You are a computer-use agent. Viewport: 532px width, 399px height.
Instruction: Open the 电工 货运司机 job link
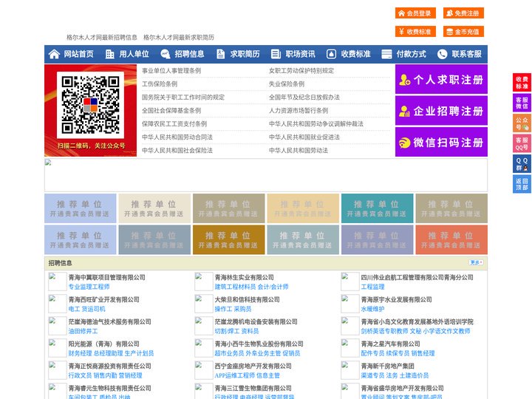pos(87,309)
